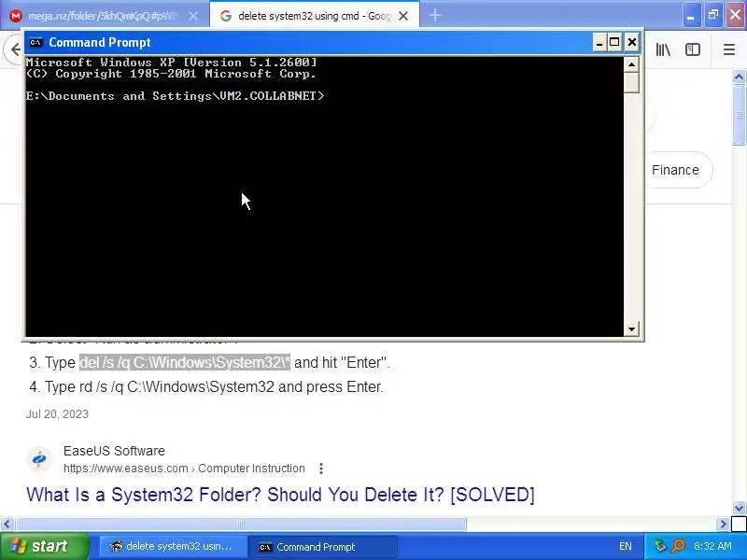Open the browser hamburger menu
This screenshot has width=747, height=560.
[x=729, y=49]
